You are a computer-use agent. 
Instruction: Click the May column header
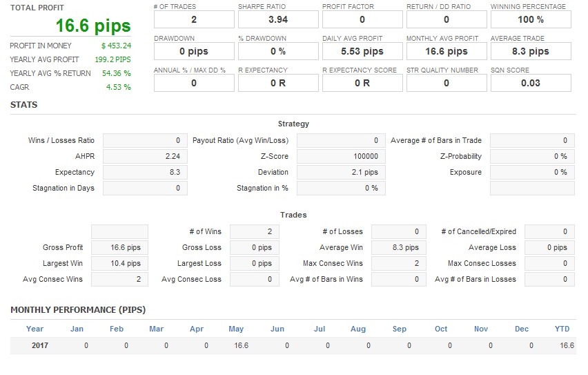236,329
